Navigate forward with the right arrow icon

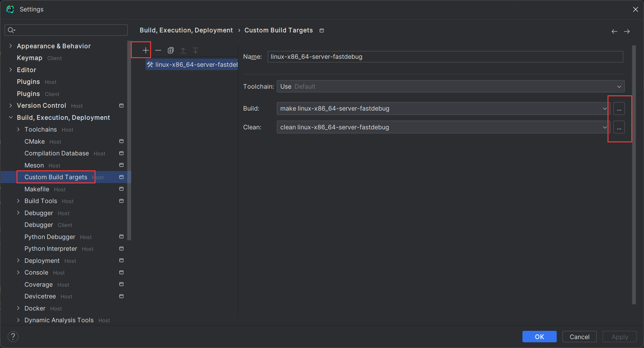click(627, 31)
